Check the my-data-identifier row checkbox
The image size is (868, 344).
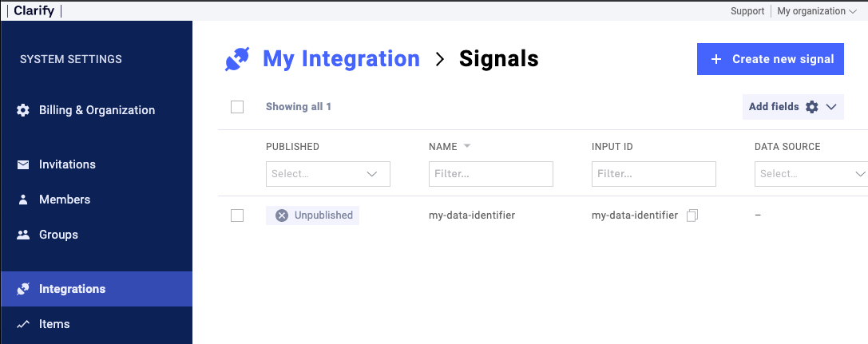click(237, 215)
